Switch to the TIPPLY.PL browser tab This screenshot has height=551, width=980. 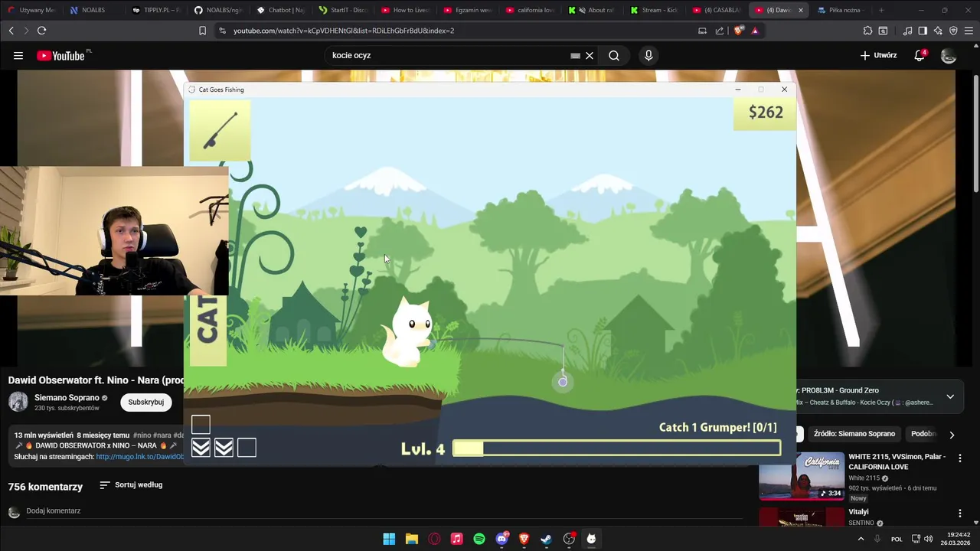click(156, 10)
